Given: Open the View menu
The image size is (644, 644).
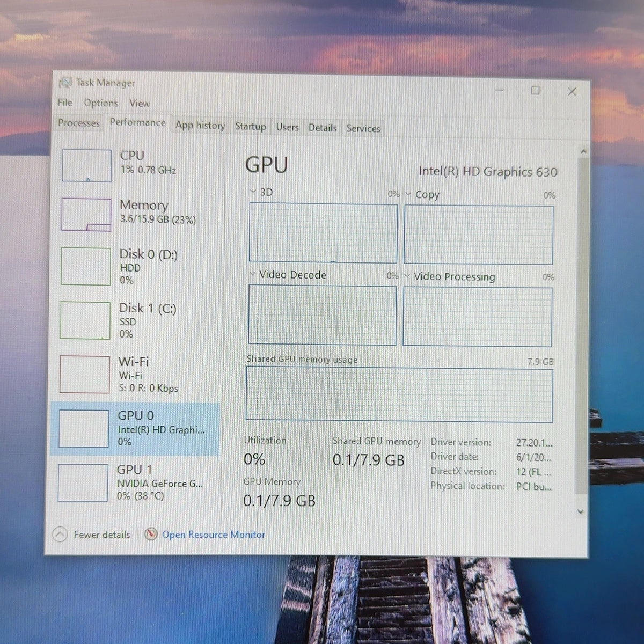Looking at the screenshot, I should point(140,103).
